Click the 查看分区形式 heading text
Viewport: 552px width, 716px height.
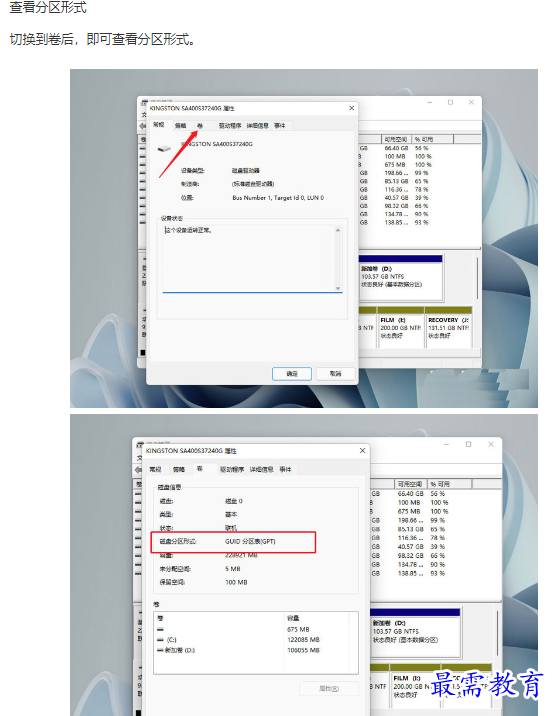click(x=48, y=7)
